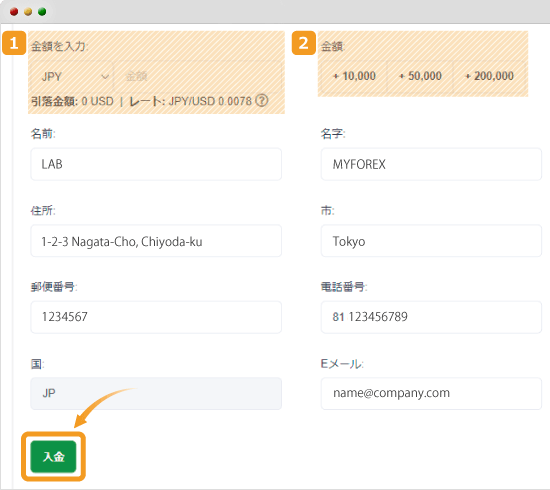550x490 pixels.
Task: Click the red close window button
Action: click(x=14, y=12)
